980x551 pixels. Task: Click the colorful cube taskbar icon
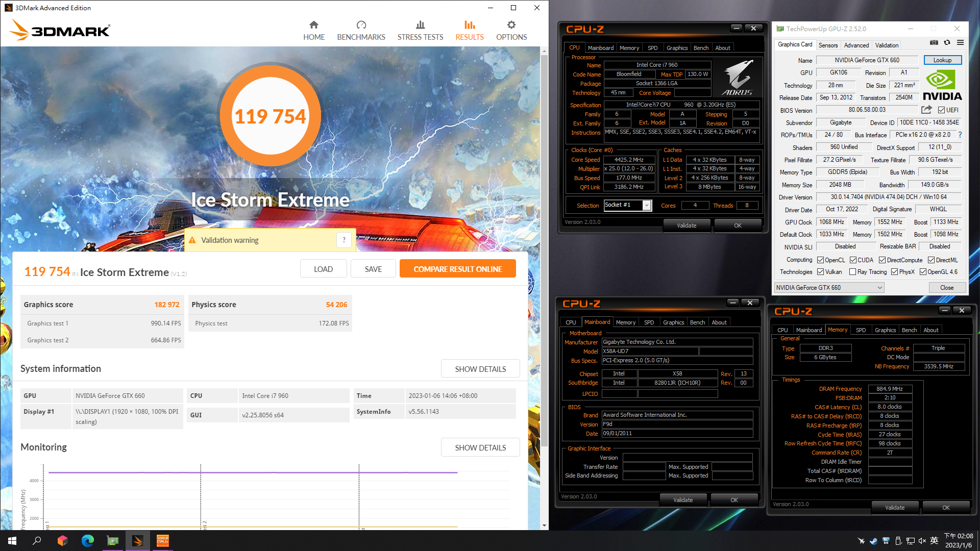click(62, 541)
